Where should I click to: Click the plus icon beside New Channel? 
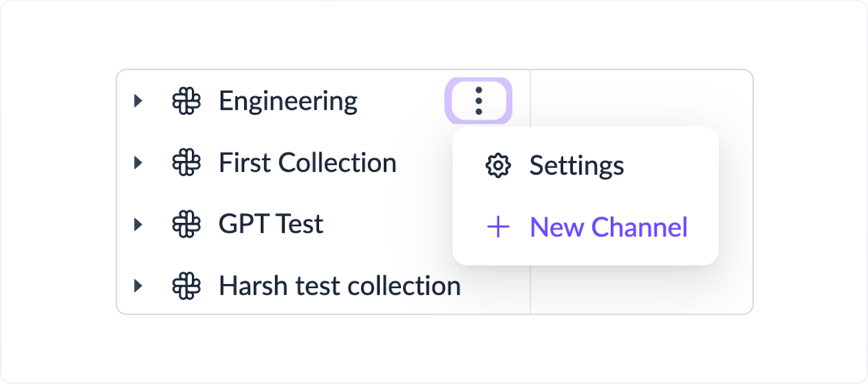[498, 227]
